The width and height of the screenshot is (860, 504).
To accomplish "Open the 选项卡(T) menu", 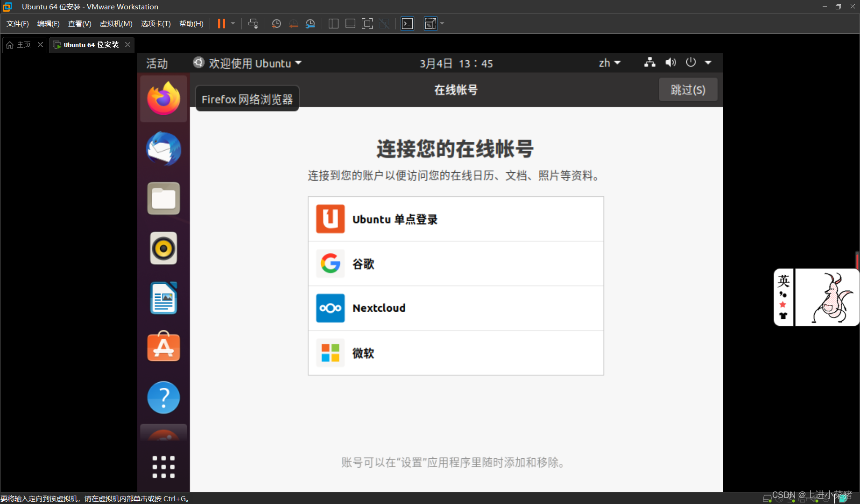I will click(x=156, y=24).
